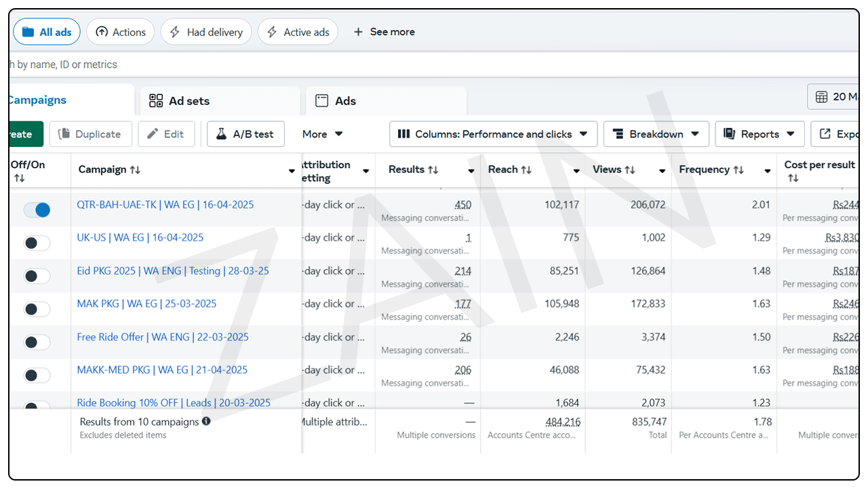Open the Campaign column options arrow

point(292,171)
